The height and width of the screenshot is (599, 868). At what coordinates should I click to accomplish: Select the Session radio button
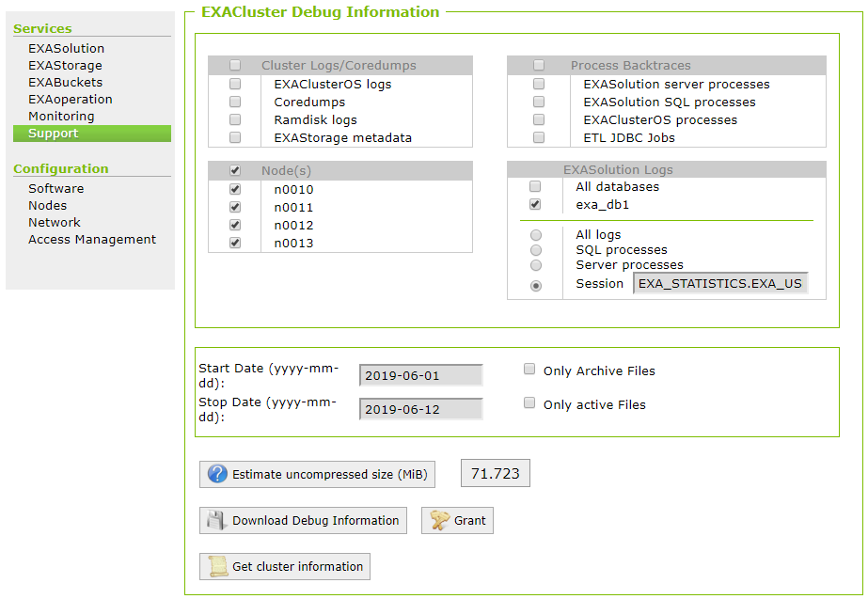pos(536,286)
